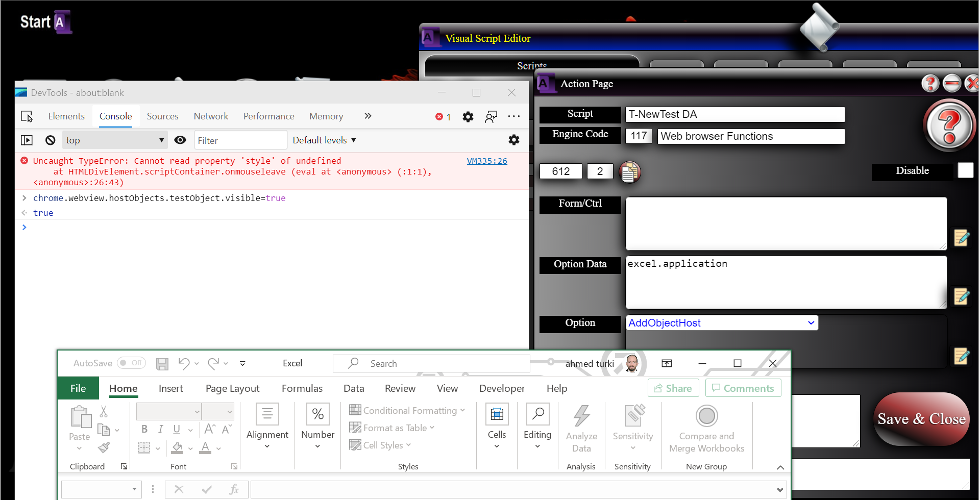
Task: Open the VM335:26 error source link
Action: 486,161
